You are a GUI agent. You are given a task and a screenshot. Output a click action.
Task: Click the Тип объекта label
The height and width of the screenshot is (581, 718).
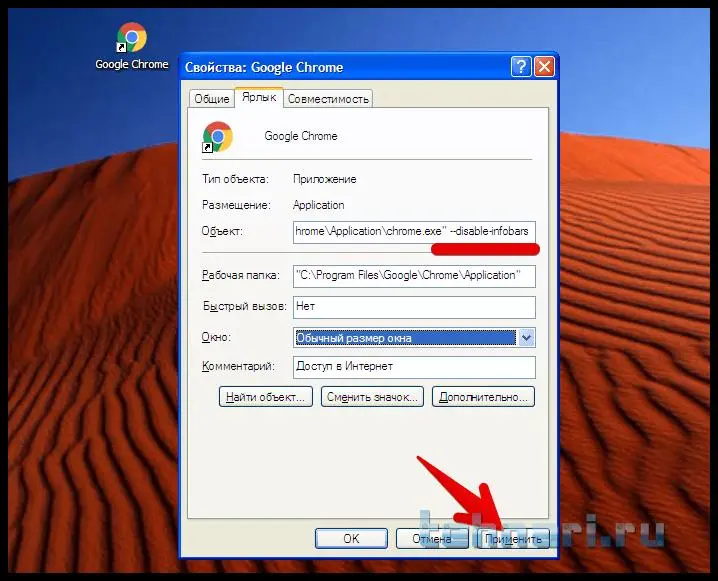(x=235, y=179)
